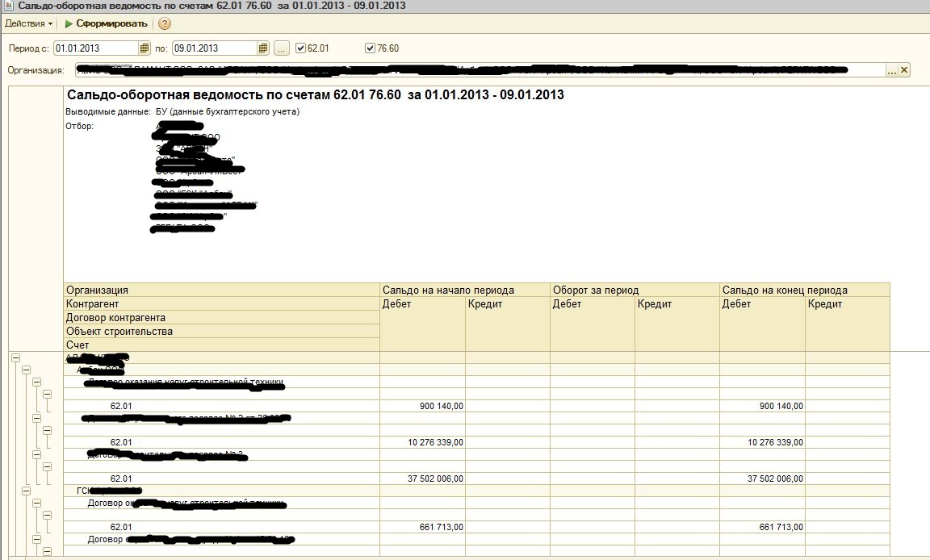The height and width of the screenshot is (560, 930).
Task: Open the help question mark icon
Action: (165, 23)
